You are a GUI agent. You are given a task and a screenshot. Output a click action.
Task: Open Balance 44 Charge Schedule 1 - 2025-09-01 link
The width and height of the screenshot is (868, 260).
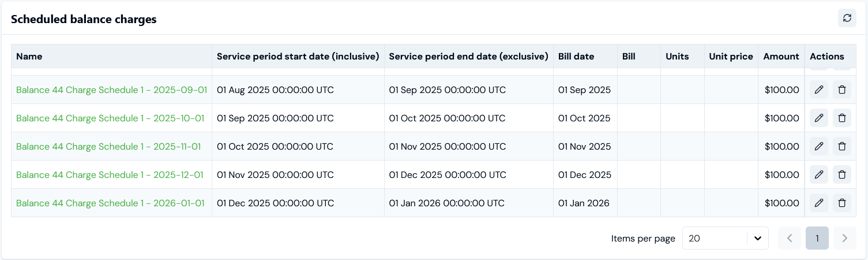tap(111, 90)
